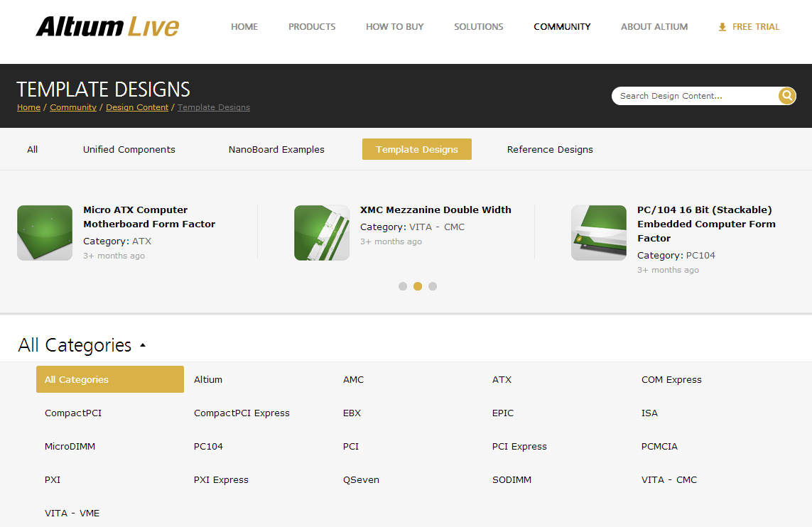This screenshot has height=527, width=812.
Task: Filter by PC104 category in list
Action: click(208, 446)
